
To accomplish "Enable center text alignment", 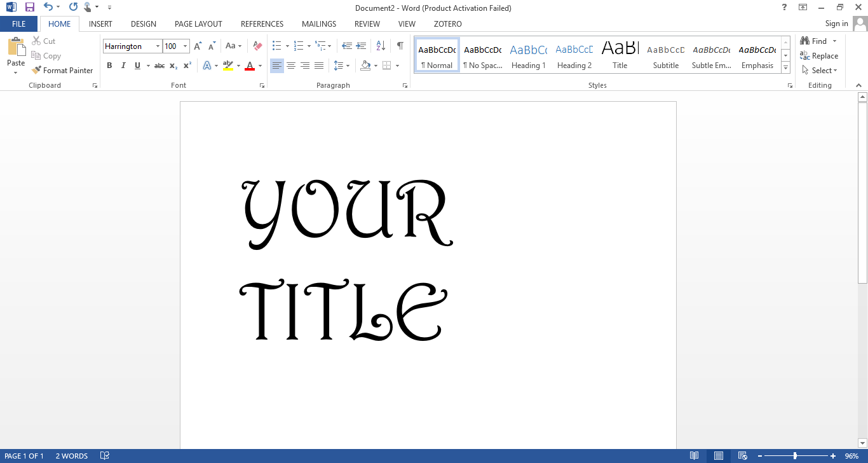I will point(291,66).
